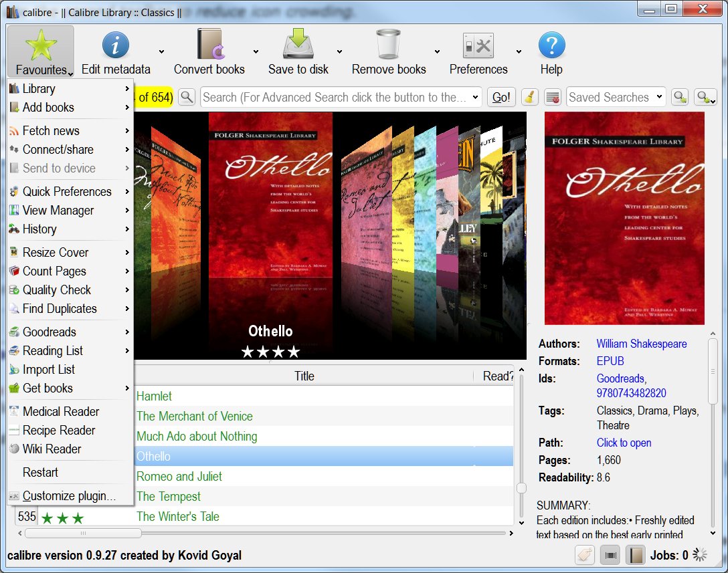Choose Customize plugin... menu entry
728x573 pixels.
tap(70, 495)
